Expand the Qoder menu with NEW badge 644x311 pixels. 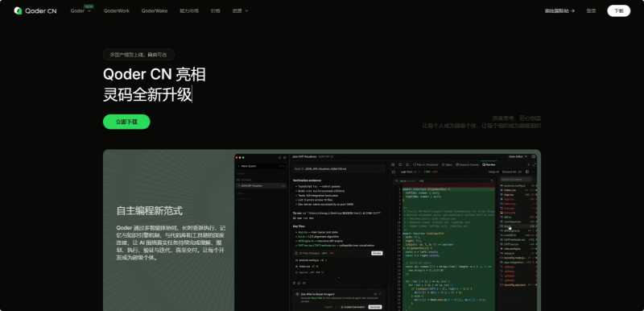80,11
